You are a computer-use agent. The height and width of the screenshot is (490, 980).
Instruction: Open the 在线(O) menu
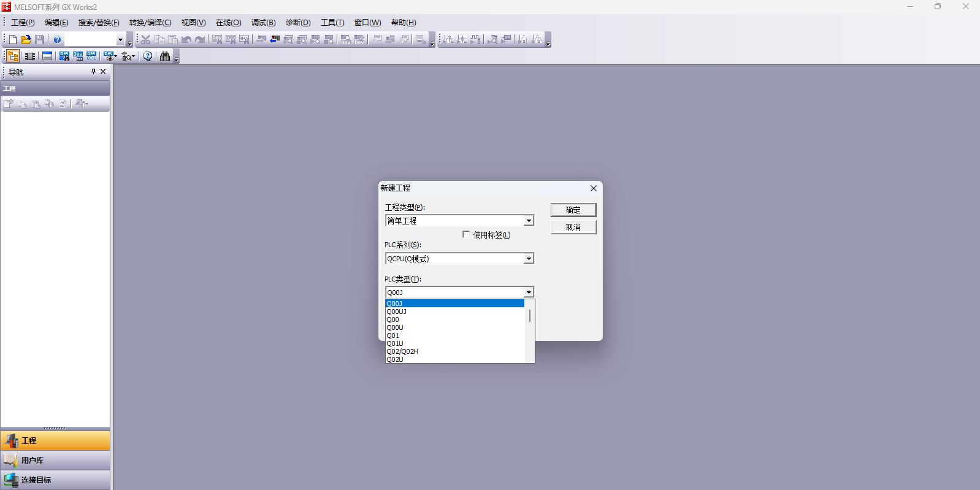coord(228,23)
